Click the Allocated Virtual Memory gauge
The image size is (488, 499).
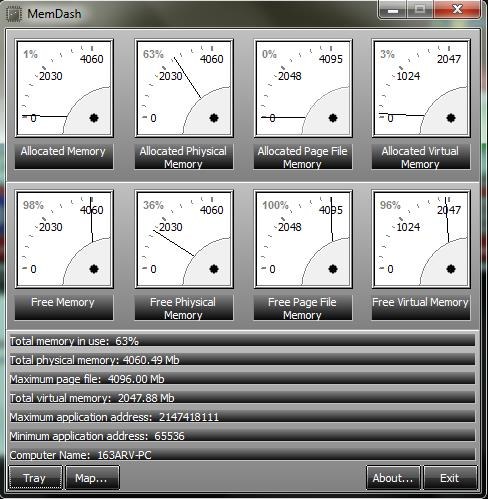(421, 88)
